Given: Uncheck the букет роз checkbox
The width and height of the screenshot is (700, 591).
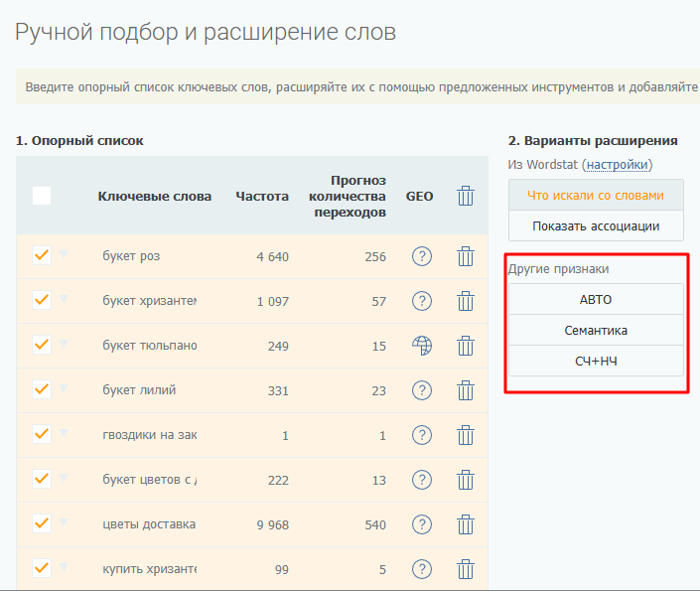Looking at the screenshot, I should [x=42, y=255].
